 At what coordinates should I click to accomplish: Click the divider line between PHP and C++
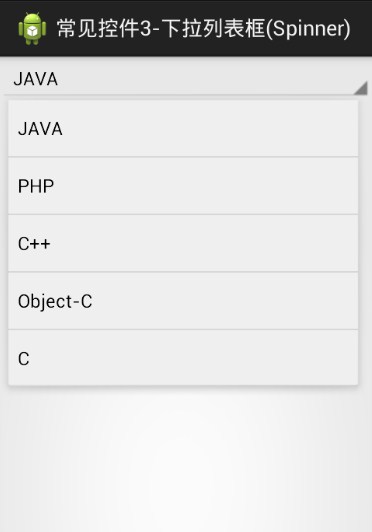tap(183, 214)
